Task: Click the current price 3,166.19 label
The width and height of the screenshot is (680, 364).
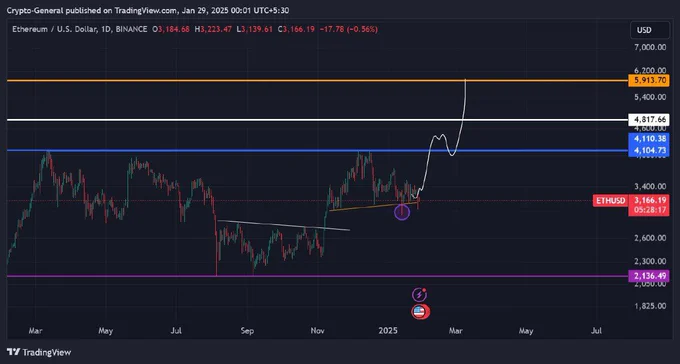Action: point(649,200)
